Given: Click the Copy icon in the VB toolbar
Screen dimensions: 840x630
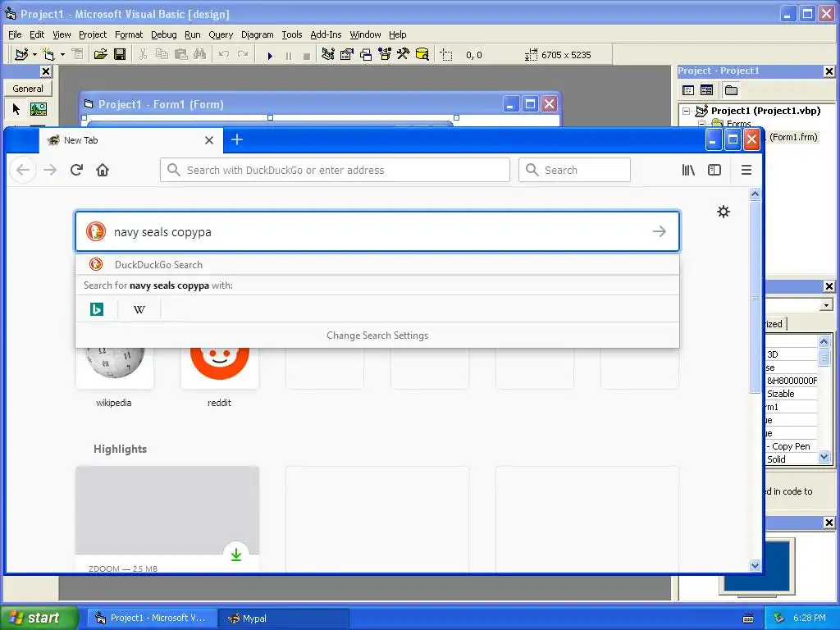Looking at the screenshot, I should coord(162,55).
